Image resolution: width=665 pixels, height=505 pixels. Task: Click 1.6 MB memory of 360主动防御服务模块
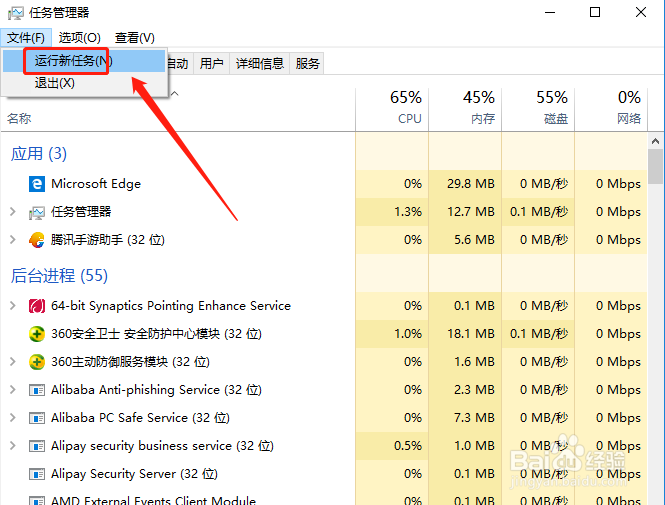475,362
